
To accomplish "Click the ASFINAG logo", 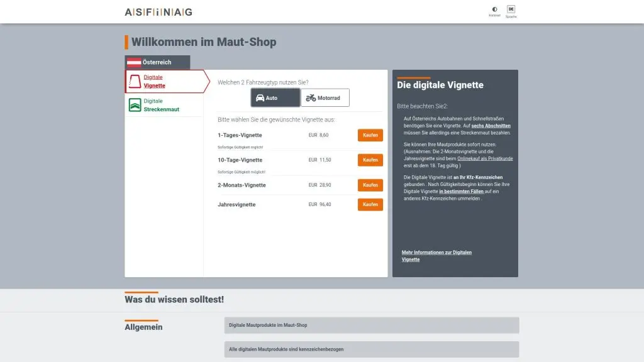I will [x=158, y=12].
